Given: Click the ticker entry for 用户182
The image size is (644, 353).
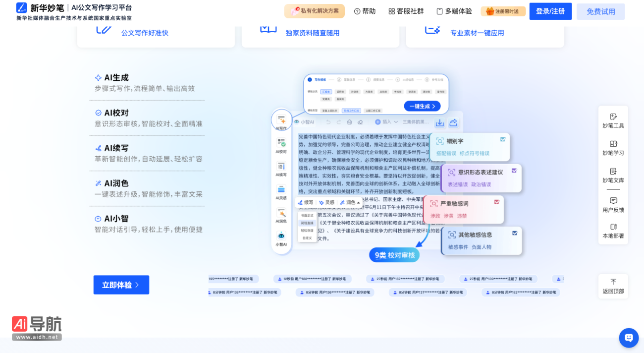Looking at the screenshot, I should 521,293.
